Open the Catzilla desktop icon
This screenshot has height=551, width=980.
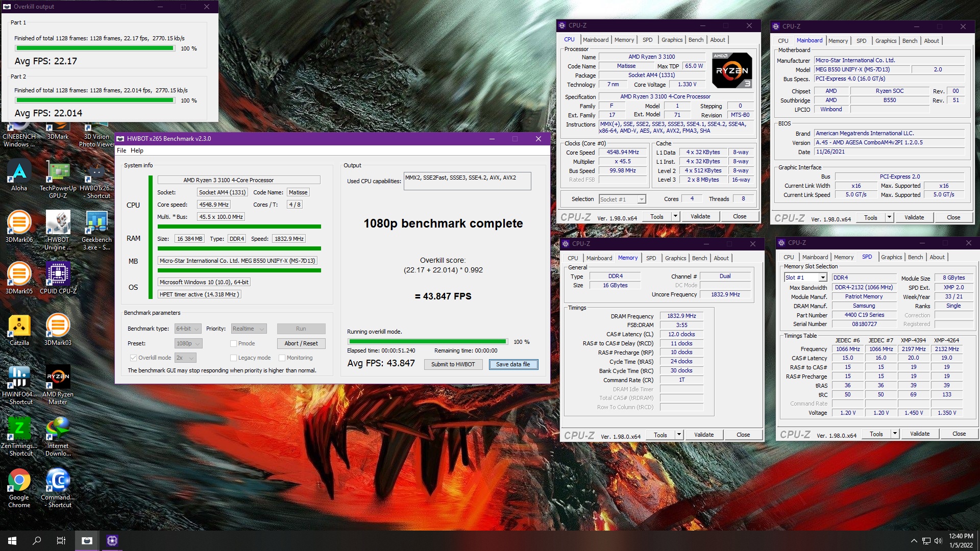[x=19, y=331]
